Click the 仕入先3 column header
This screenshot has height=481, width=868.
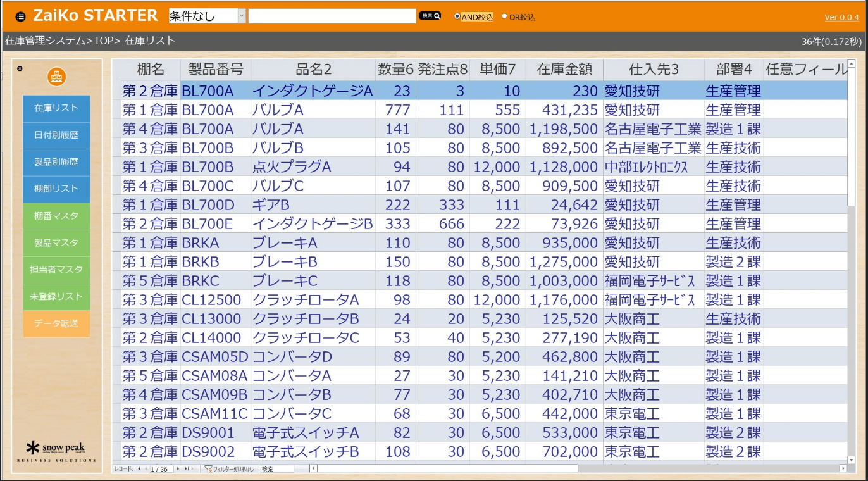tap(654, 69)
